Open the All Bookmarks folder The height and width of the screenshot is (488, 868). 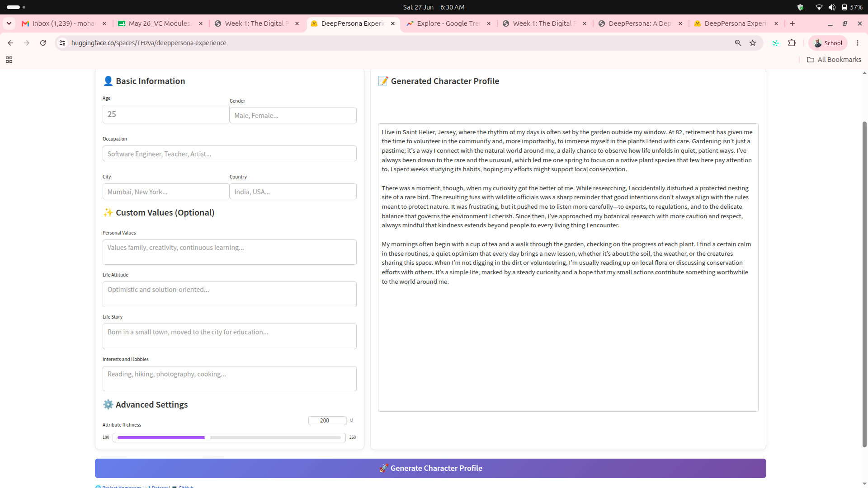(834, 60)
